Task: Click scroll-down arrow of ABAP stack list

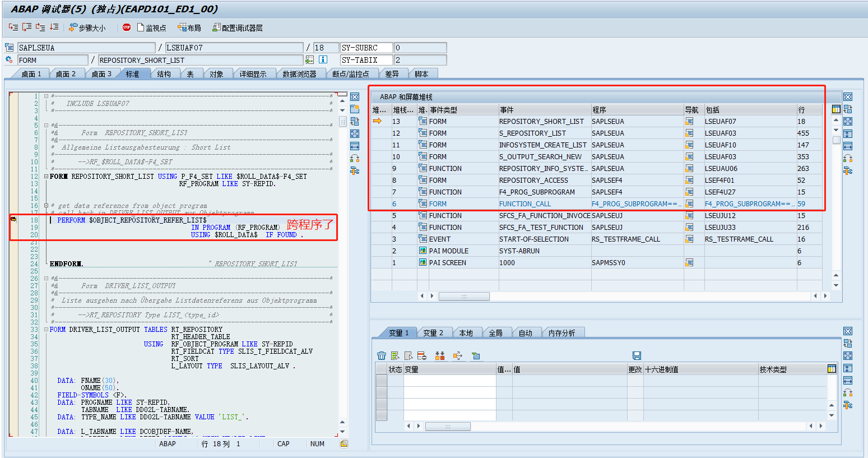Action: pyautogui.click(x=836, y=130)
